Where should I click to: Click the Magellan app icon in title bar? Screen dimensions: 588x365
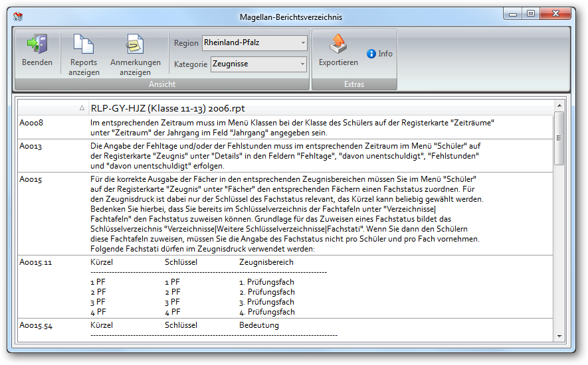[x=18, y=17]
